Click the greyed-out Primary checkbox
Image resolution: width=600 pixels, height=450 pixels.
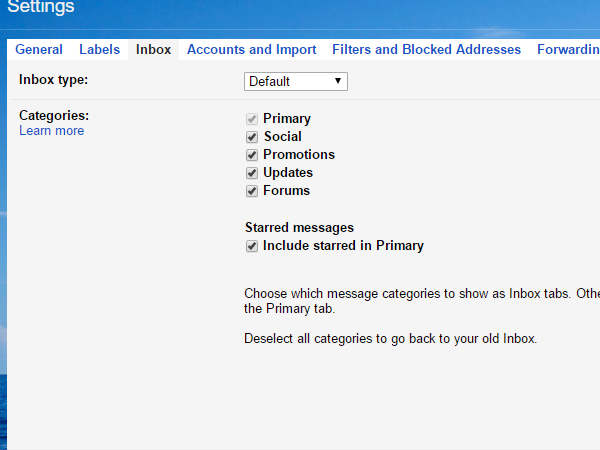tap(252, 119)
